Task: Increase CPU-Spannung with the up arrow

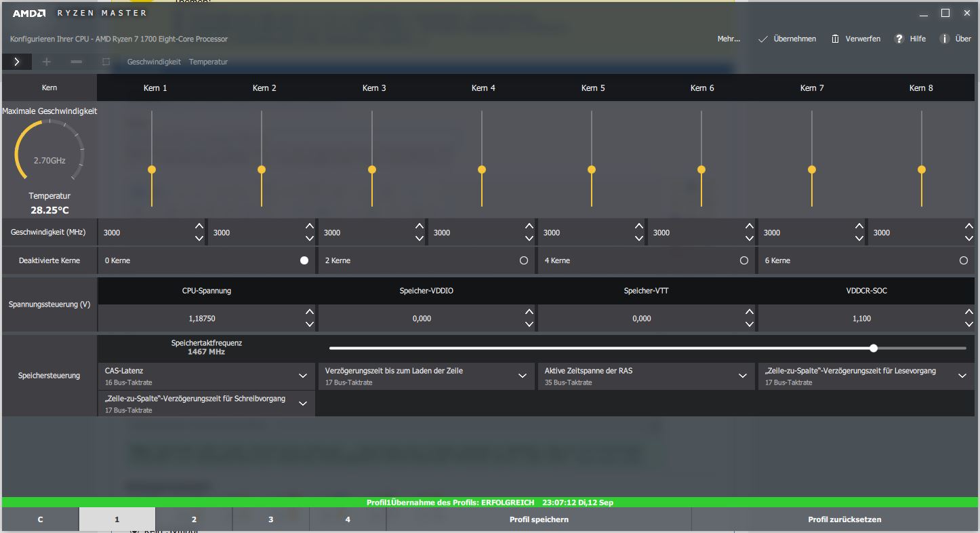Action: (x=309, y=312)
